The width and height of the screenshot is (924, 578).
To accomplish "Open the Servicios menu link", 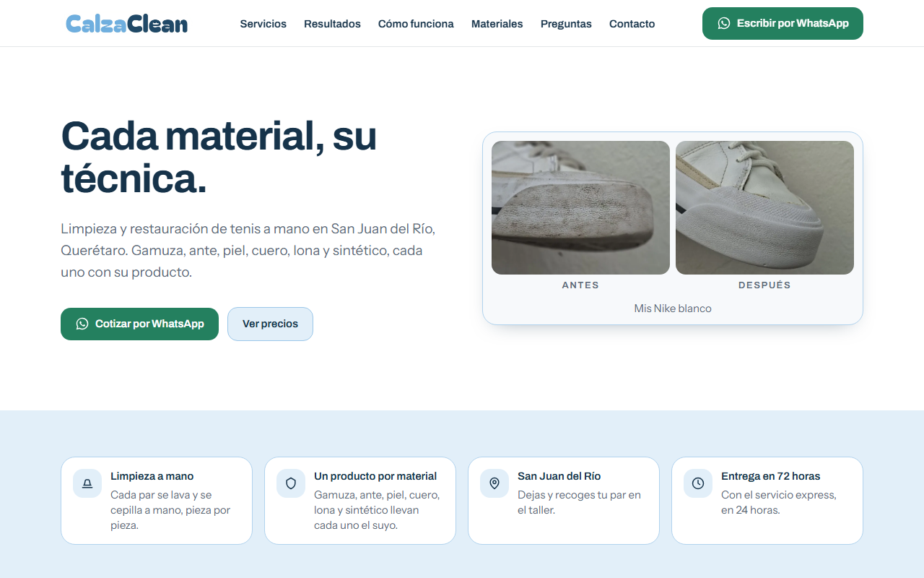I will click(x=263, y=24).
